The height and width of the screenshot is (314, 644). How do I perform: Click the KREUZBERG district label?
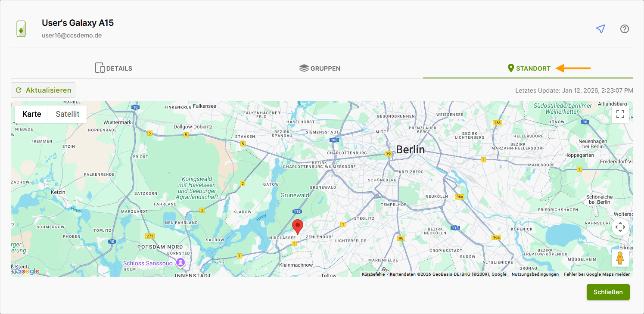coord(411,171)
